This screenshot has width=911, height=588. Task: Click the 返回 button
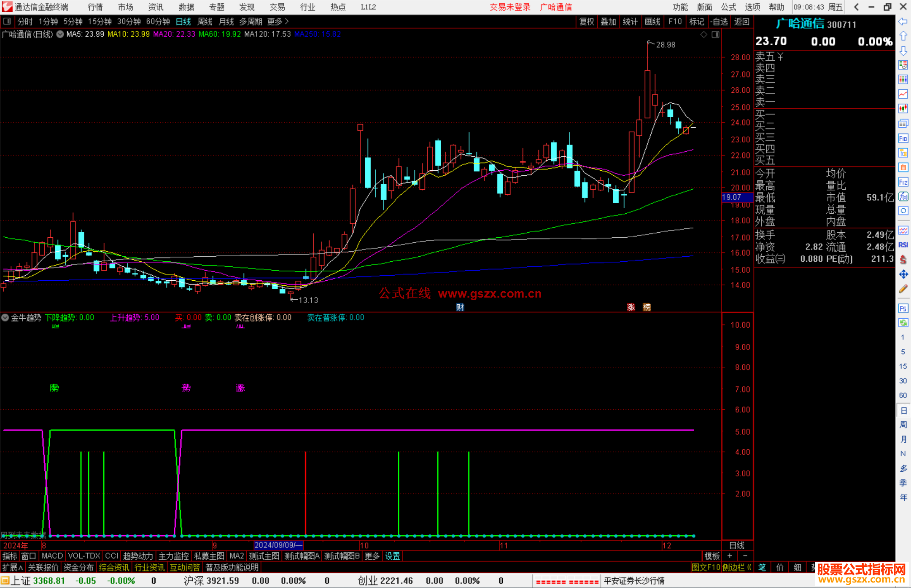click(x=742, y=21)
